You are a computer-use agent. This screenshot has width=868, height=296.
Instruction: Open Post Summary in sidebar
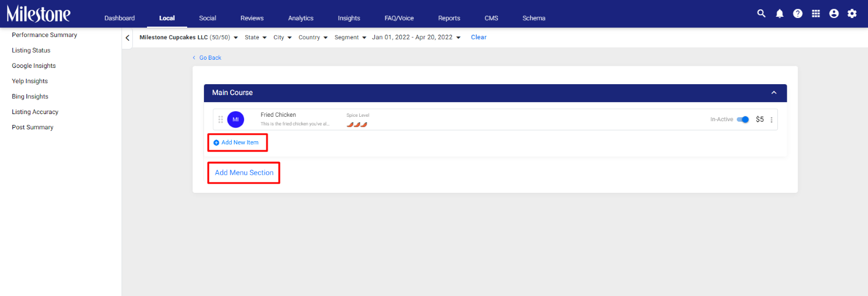tap(33, 127)
